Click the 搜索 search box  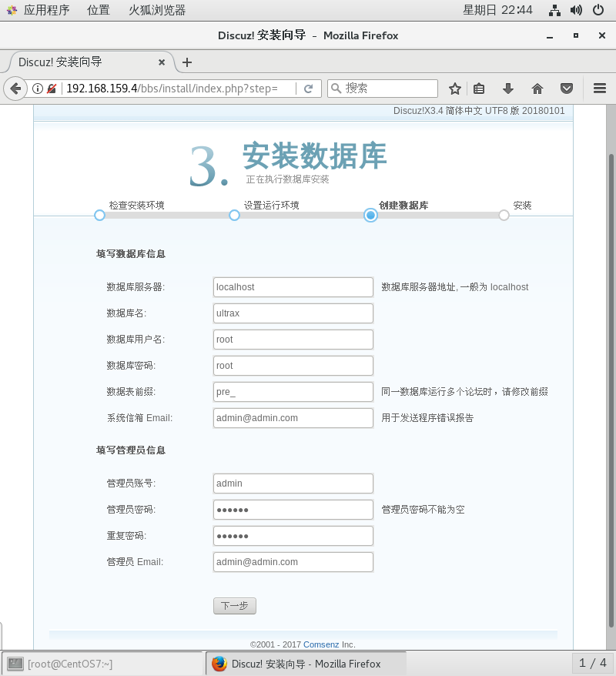383,89
